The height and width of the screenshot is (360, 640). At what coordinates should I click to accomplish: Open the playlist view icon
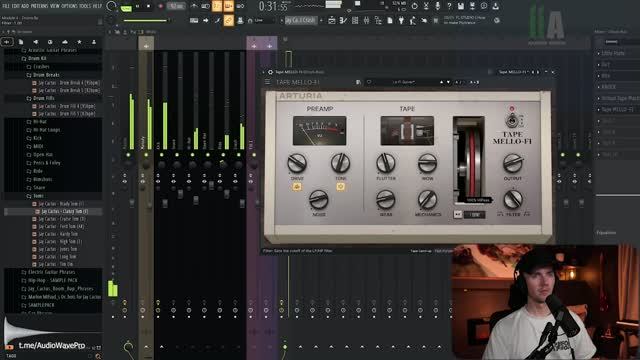pyautogui.click(x=332, y=20)
